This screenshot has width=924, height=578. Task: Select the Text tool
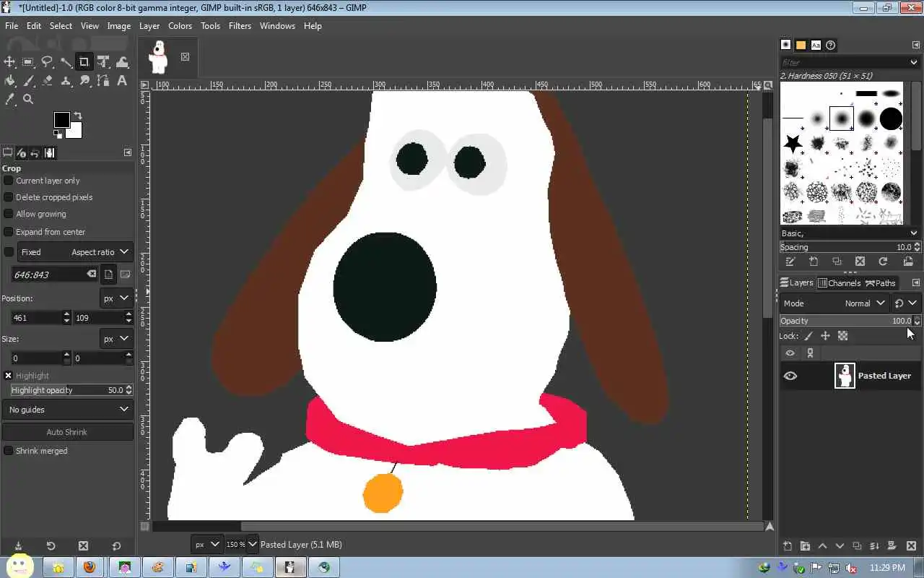click(x=122, y=81)
